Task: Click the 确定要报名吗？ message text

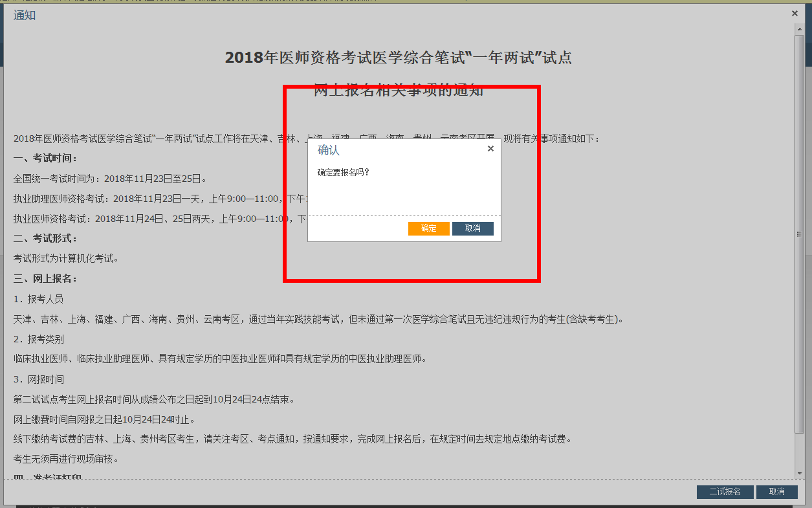Action: 344,173
